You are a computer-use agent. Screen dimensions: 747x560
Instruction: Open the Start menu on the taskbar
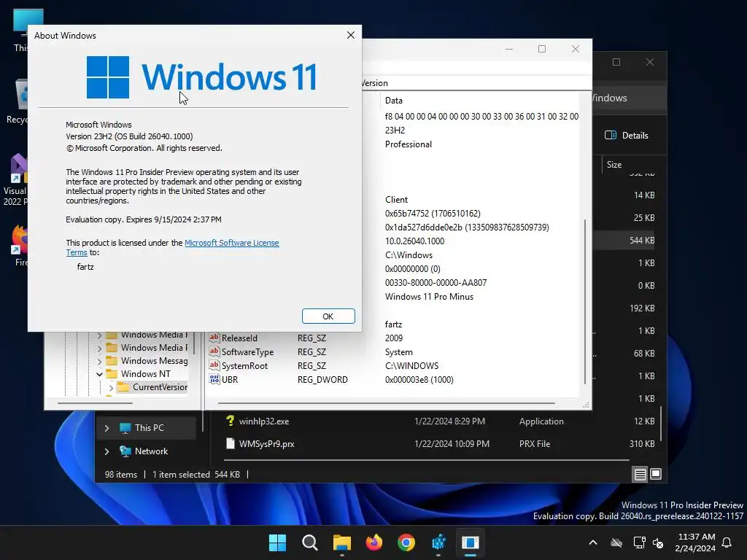click(x=277, y=542)
